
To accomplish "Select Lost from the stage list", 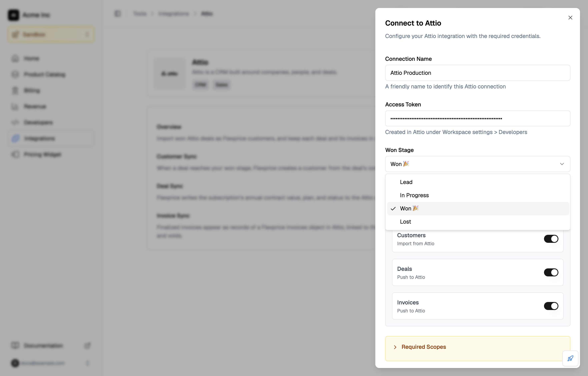I will (x=478, y=222).
